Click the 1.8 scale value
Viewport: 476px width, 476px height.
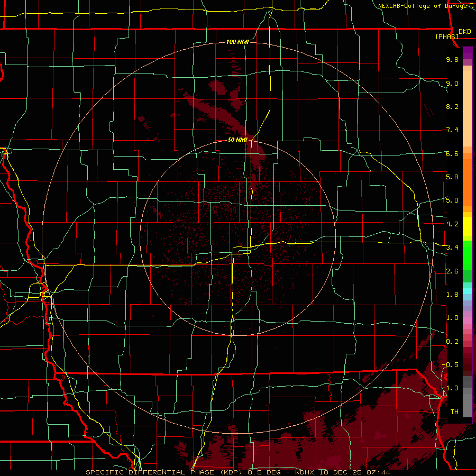tap(452, 295)
